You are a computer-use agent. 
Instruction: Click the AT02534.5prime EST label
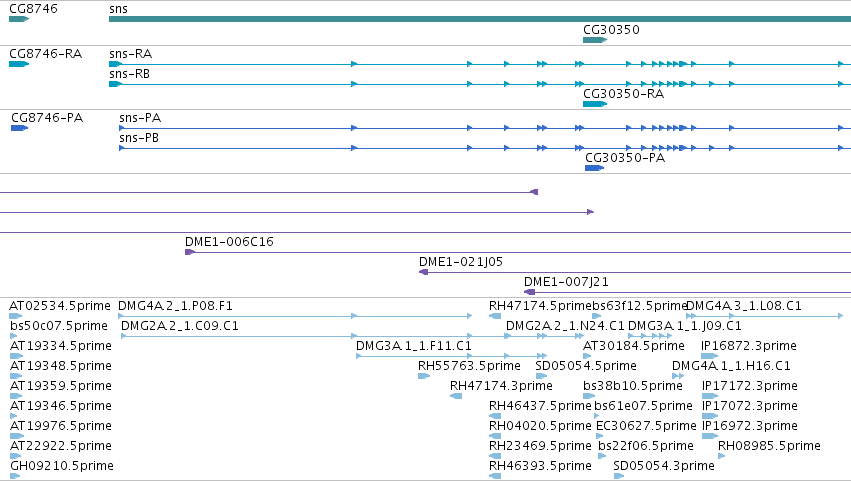click(60, 306)
